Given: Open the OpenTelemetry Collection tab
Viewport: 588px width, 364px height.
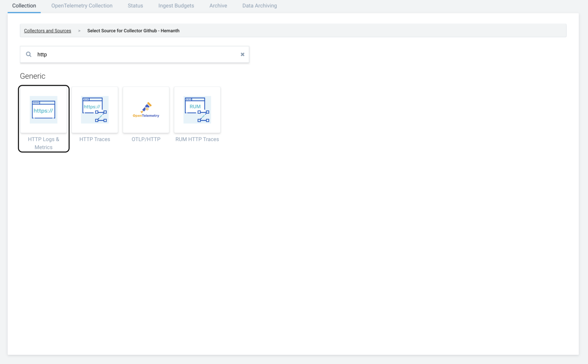Looking at the screenshot, I should tap(82, 6).
